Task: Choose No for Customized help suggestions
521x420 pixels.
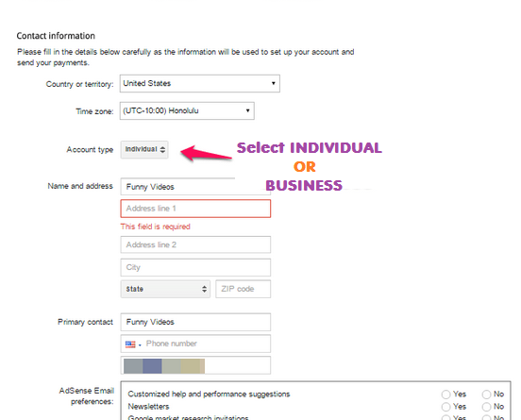Action: [486, 395]
